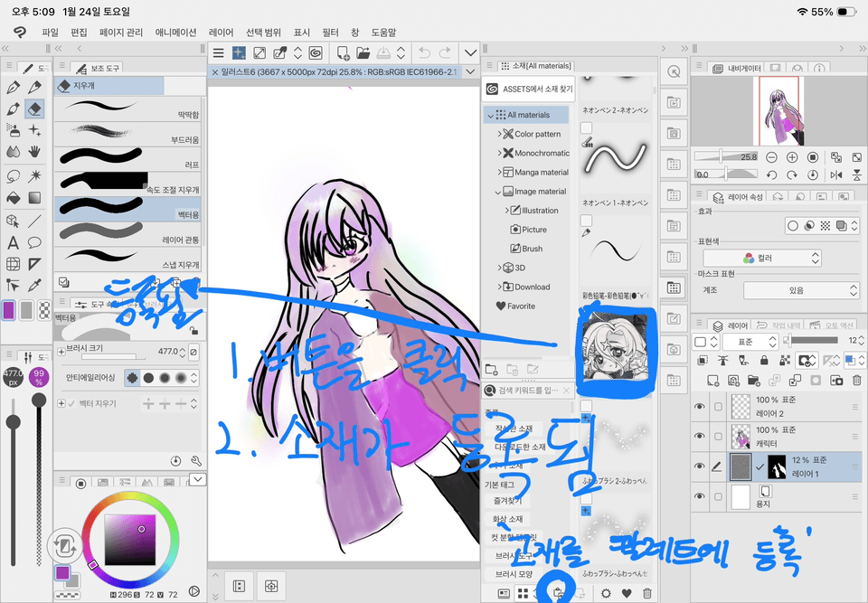Toggle the 벡터 지우기 checkmark
The width and height of the screenshot is (868, 603).
(x=71, y=404)
